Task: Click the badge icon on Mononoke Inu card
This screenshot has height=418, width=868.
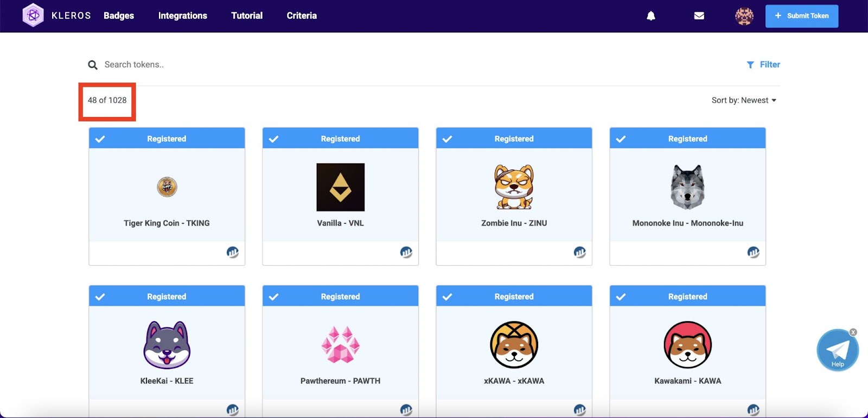Action: (x=754, y=252)
